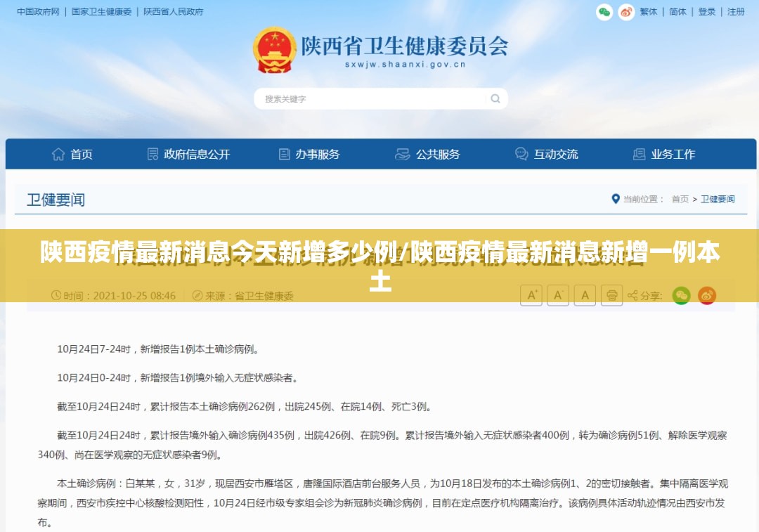Click the location pin icon beside 当前位置
This screenshot has width=759, height=532.
616,199
